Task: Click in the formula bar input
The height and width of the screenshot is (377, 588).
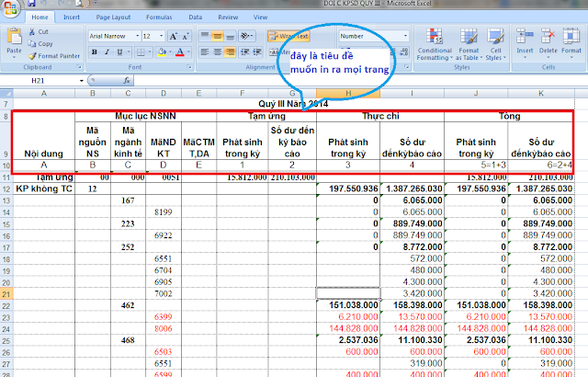Action: click(x=360, y=80)
